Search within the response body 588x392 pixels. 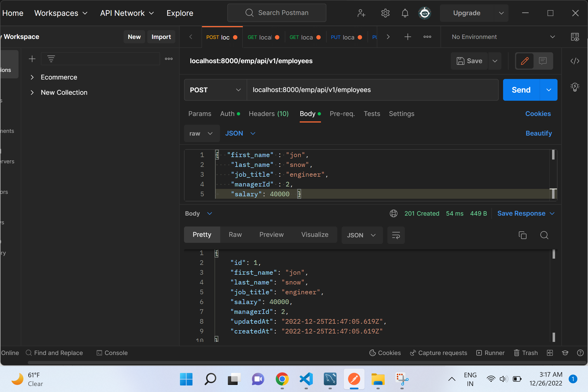(x=544, y=235)
